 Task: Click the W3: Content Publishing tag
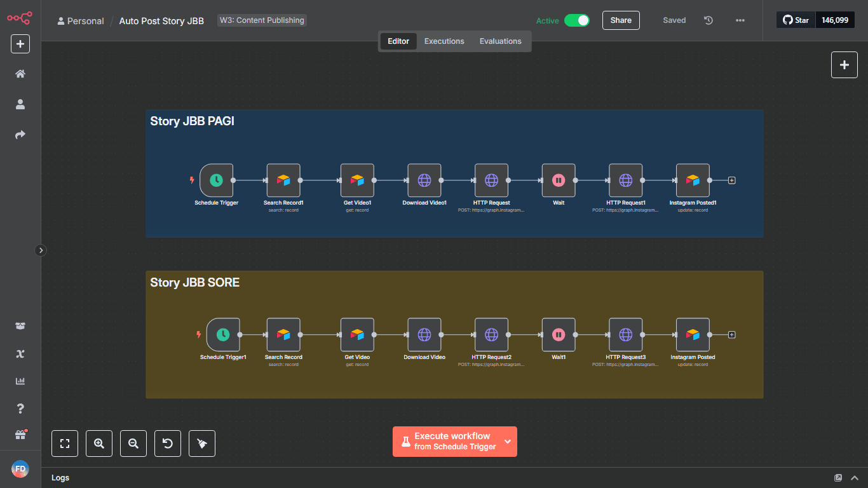[262, 20]
